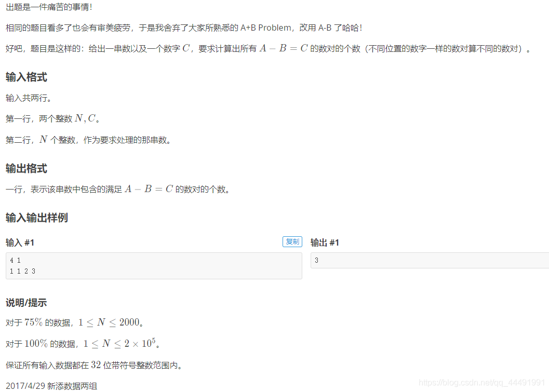This screenshot has width=549, height=392.
Task: Click inside the 输入 #1 sample box
Action: [154, 266]
